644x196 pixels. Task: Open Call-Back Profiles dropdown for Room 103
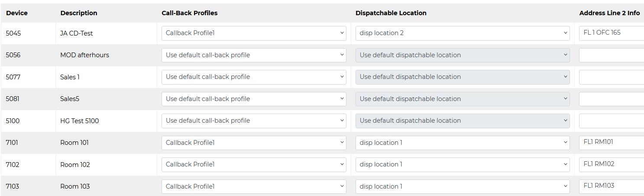(x=254, y=186)
